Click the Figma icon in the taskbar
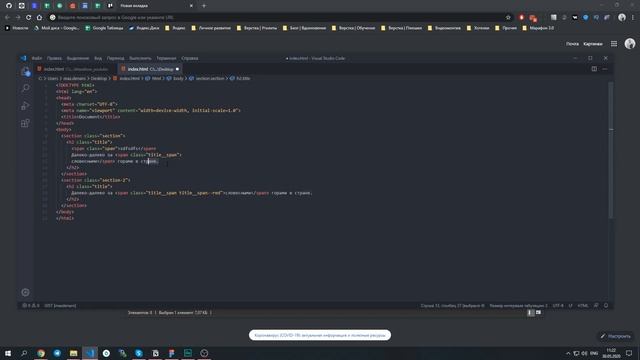The image size is (640, 360). tap(171, 353)
